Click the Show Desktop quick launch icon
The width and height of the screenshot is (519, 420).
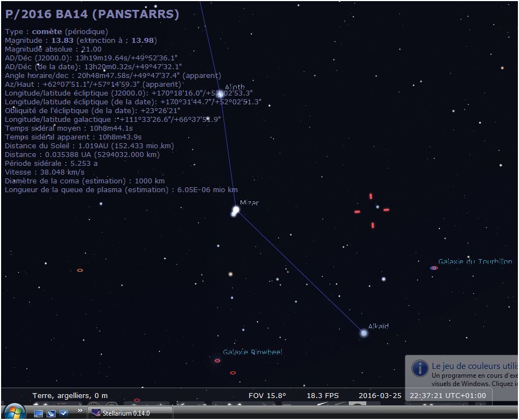(x=38, y=413)
